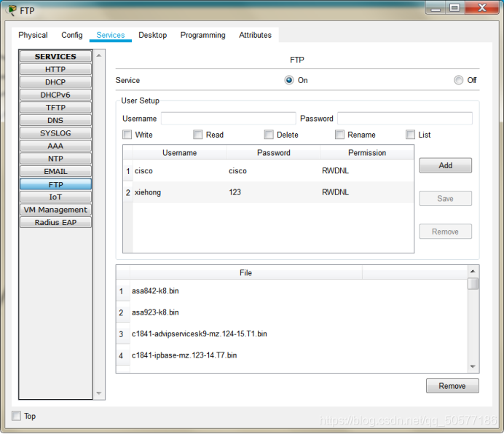Select file asa923-k8.bin
This screenshot has width=504, height=434.
(x=155, y=312)
